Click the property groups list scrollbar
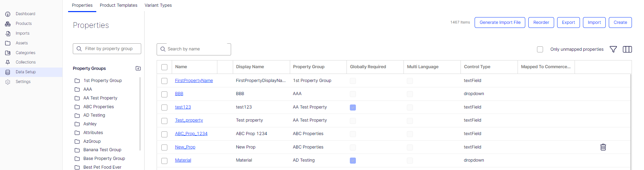This screenshot has height=170, width=644. click(140, 114)
